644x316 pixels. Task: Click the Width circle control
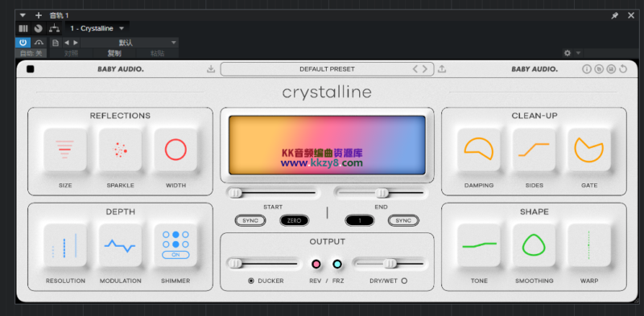[175, 150]
